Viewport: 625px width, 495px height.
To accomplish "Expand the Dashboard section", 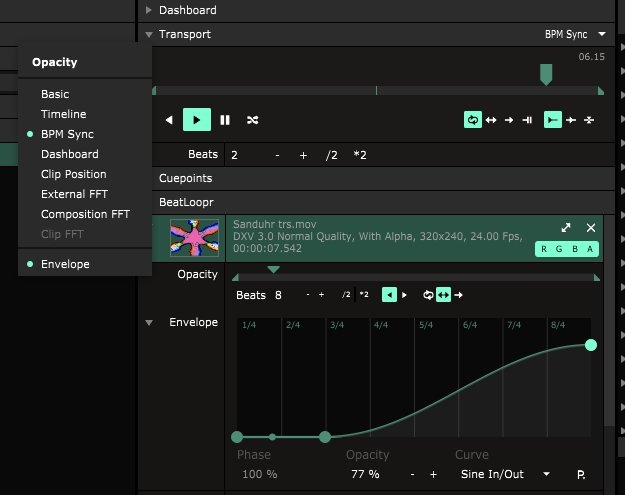I will click(x=149, y=10).
